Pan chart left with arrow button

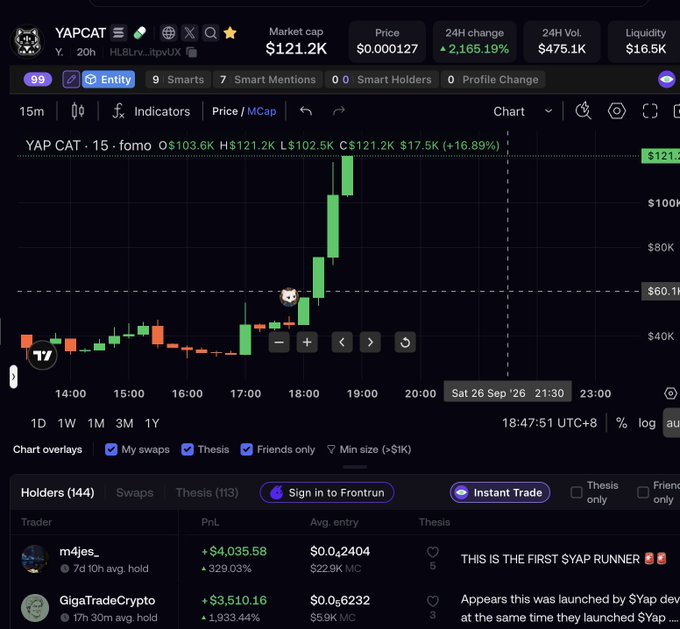click(x=342, y=342)
